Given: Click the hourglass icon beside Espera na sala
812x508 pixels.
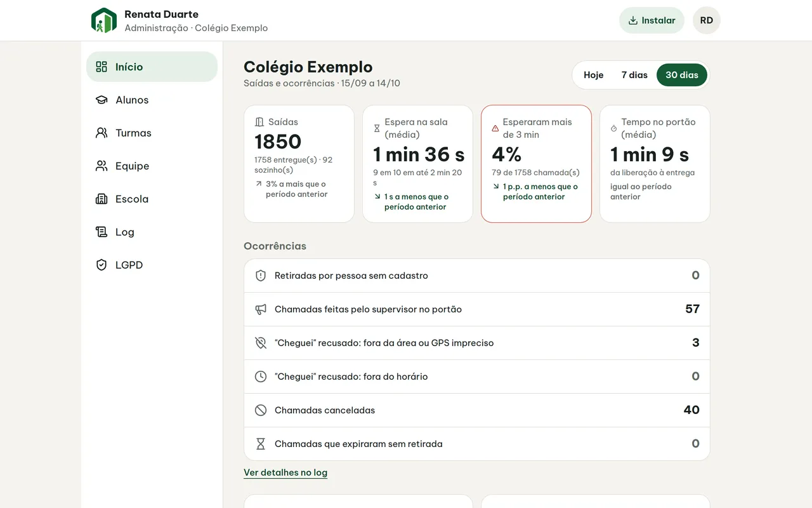Looking at the screenshot, I should [x=377, y=128].
